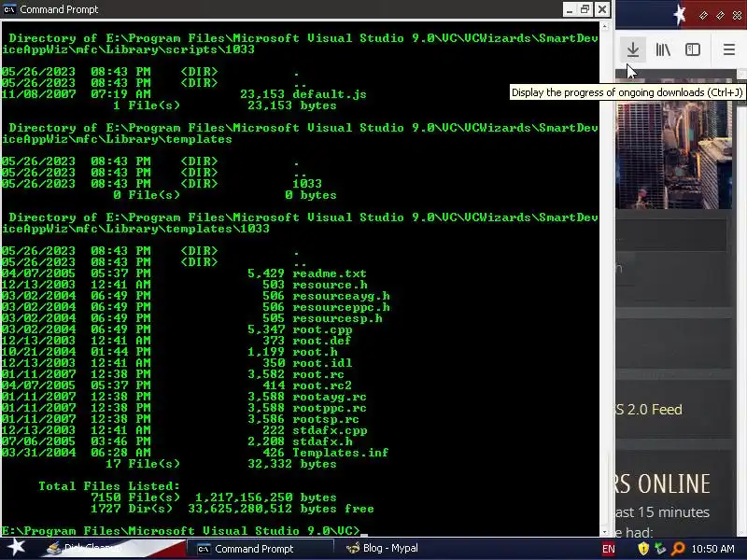
Task: Click the rootppc.rc file entry
Action: coord(330,408)
